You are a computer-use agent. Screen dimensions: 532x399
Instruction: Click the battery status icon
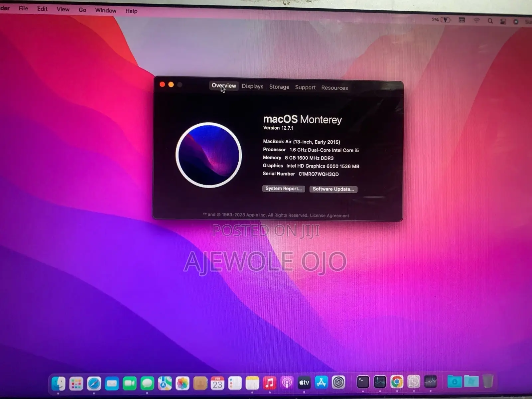[446, 20]
